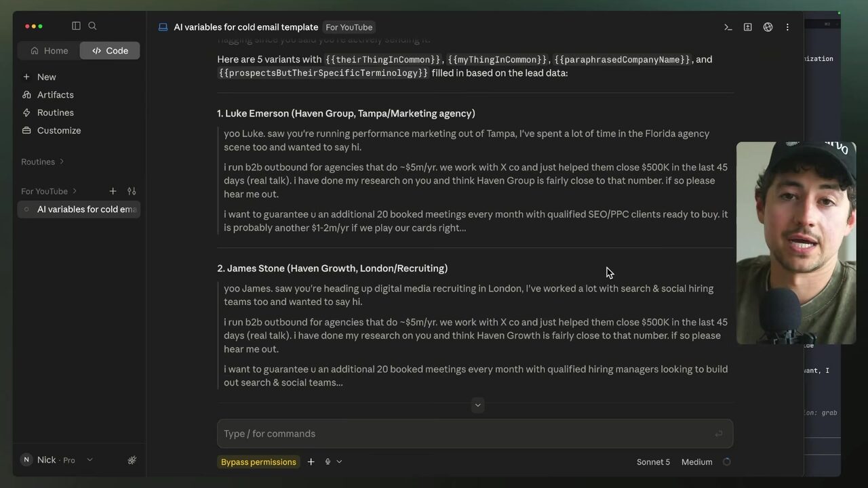The image size is (868, 488).
Task: Jump to bottom with the down chevron button
Action: 477,405
